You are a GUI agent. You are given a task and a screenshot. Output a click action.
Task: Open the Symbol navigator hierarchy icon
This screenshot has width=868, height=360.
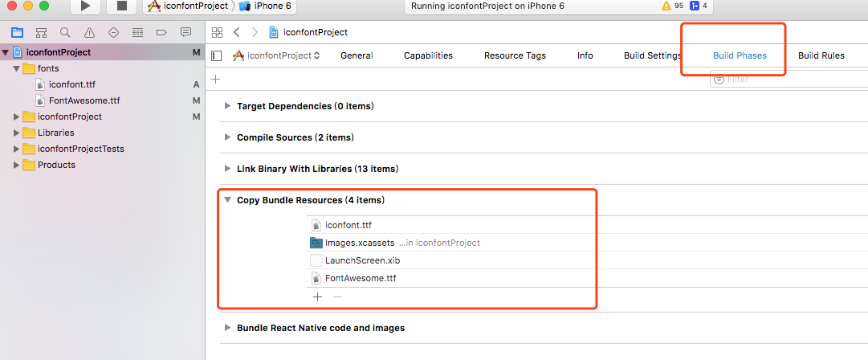[41, 33]
